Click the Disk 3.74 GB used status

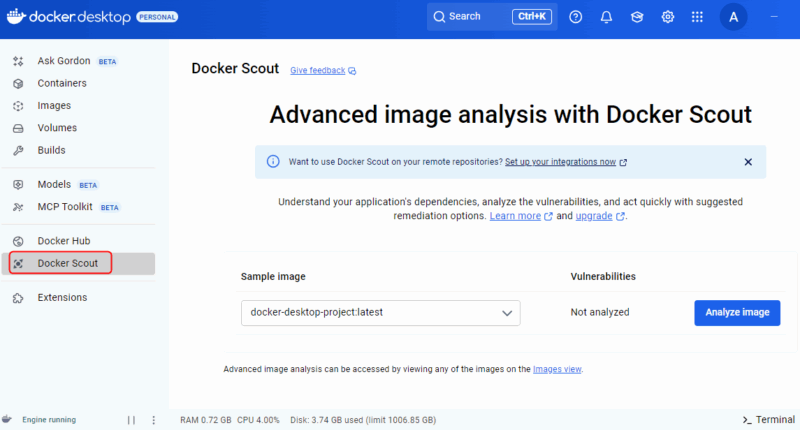tap(363, 420)
